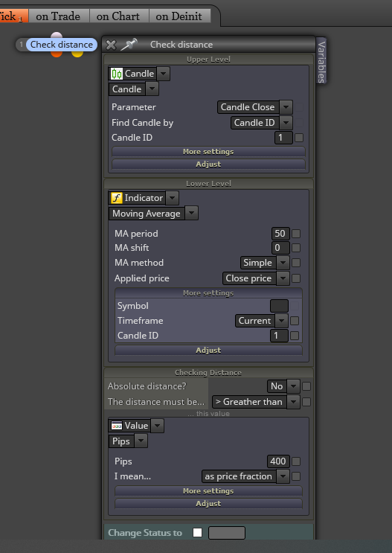Click Adjust in Lower Level section
The image size is (392, 553).
208,351
